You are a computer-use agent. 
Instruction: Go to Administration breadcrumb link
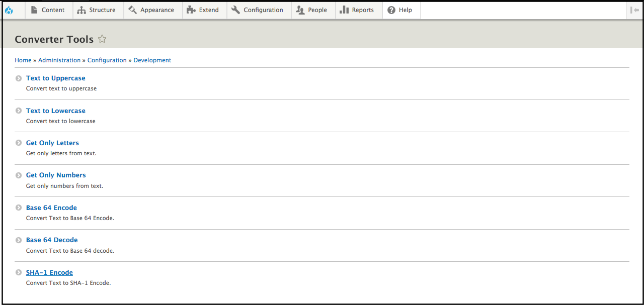[59, 60]
